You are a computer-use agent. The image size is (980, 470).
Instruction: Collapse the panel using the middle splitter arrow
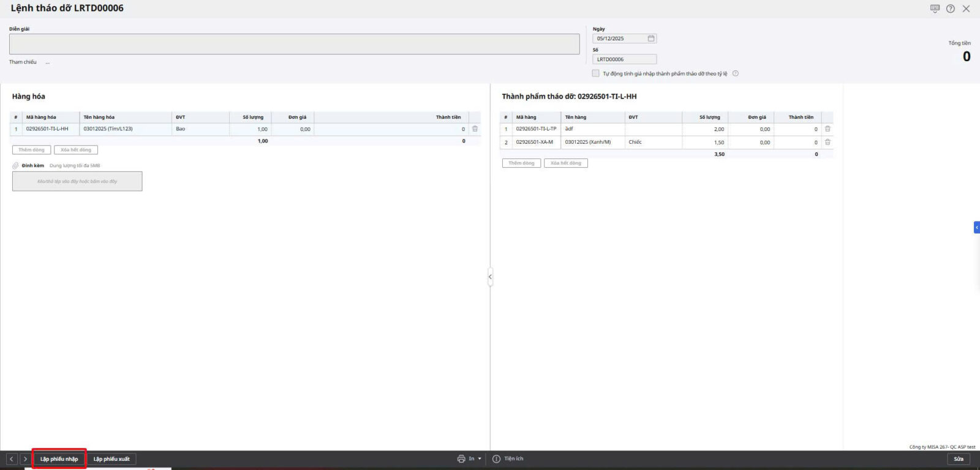[490, 277]
